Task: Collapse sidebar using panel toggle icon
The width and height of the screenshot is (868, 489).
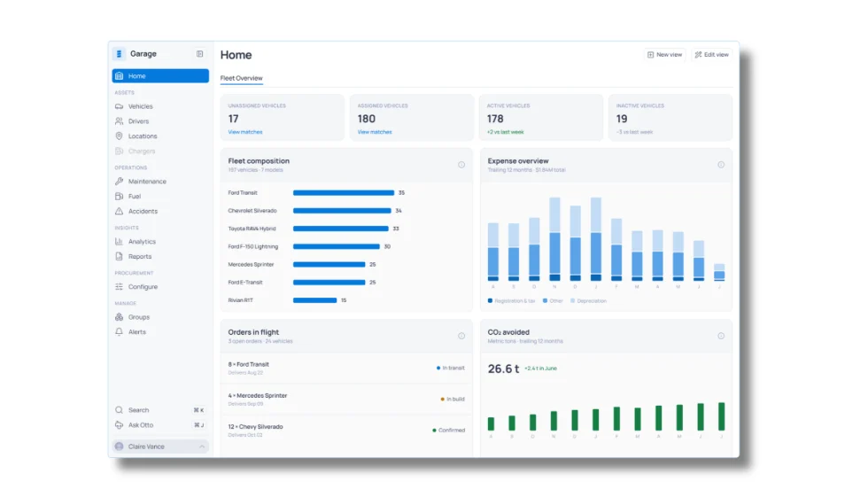Action: (200, 54)
